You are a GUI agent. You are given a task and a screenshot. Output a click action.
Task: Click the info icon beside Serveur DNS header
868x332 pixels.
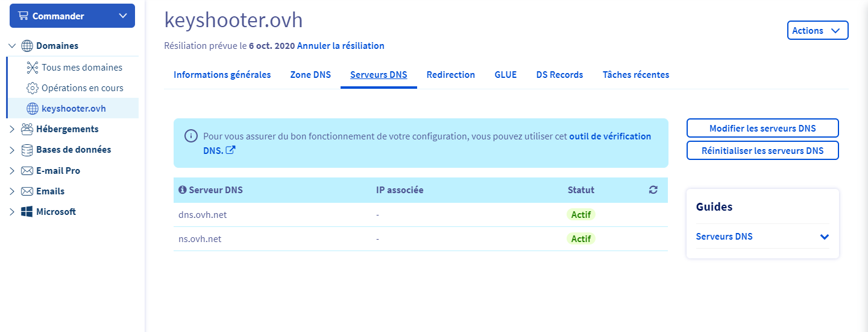183,190
